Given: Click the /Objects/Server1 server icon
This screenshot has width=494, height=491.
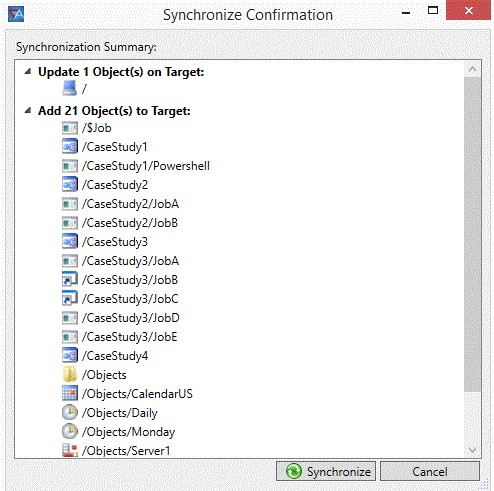Looking at the screenshot, I should 70,451.
